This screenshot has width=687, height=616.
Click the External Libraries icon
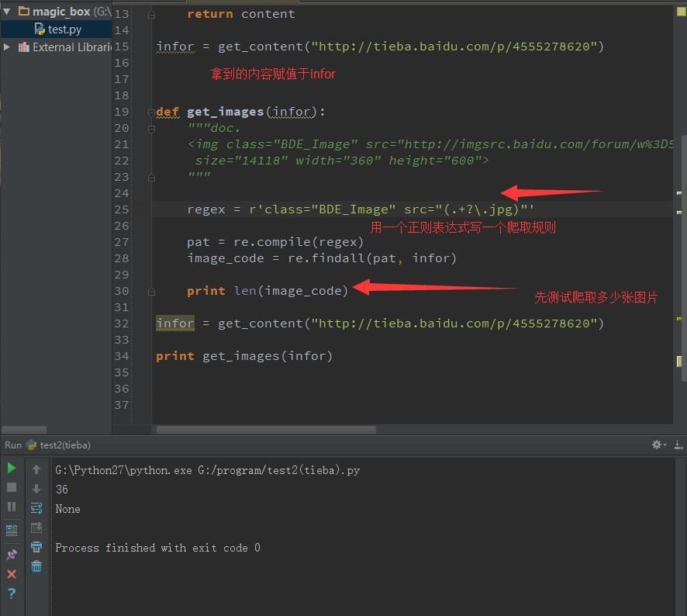[x=24, y=47]
